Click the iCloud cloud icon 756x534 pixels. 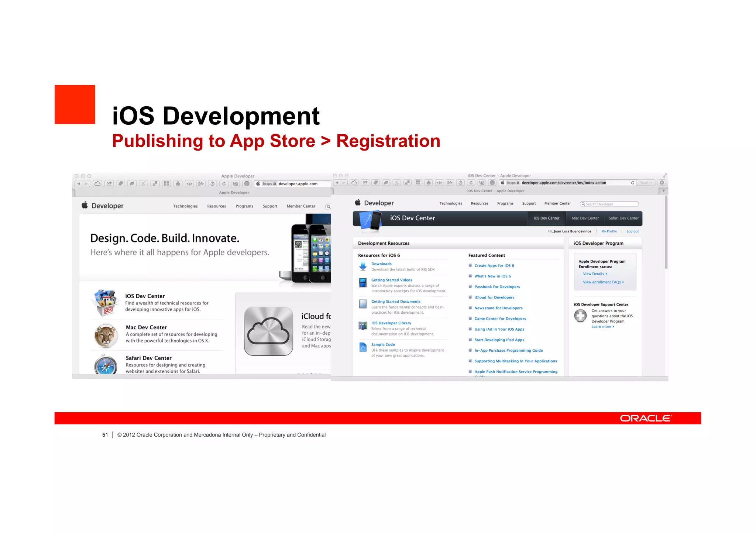click(268, 331)
